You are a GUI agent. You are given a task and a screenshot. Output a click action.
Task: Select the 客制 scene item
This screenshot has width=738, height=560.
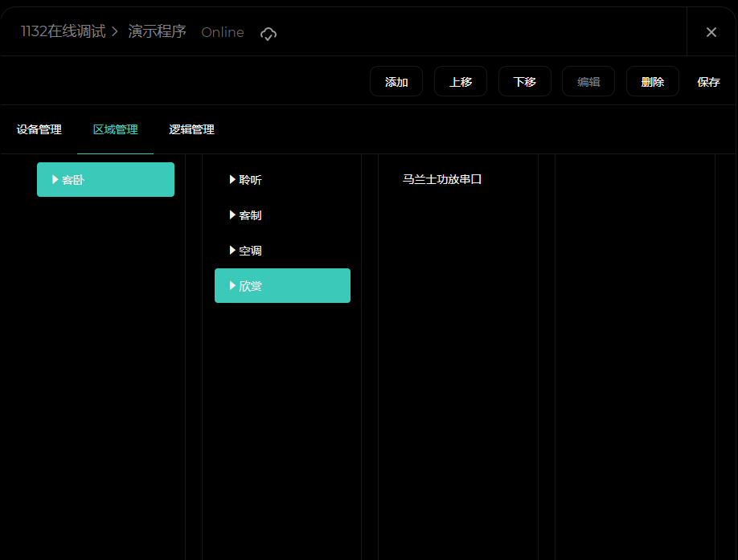(x=282, y=215)
